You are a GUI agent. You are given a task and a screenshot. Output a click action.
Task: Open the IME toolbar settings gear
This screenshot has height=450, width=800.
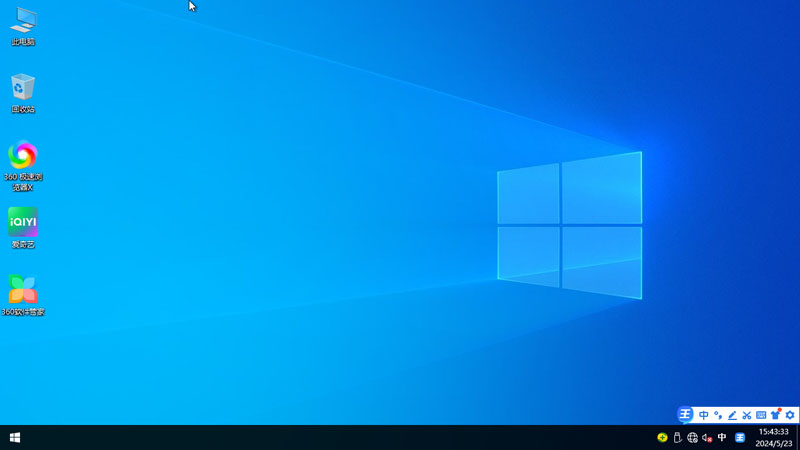point(790,415)
